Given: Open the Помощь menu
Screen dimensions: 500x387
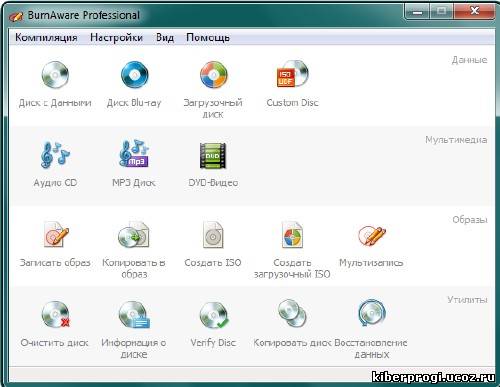Looking at the screenshot, I should pos(208,37).
